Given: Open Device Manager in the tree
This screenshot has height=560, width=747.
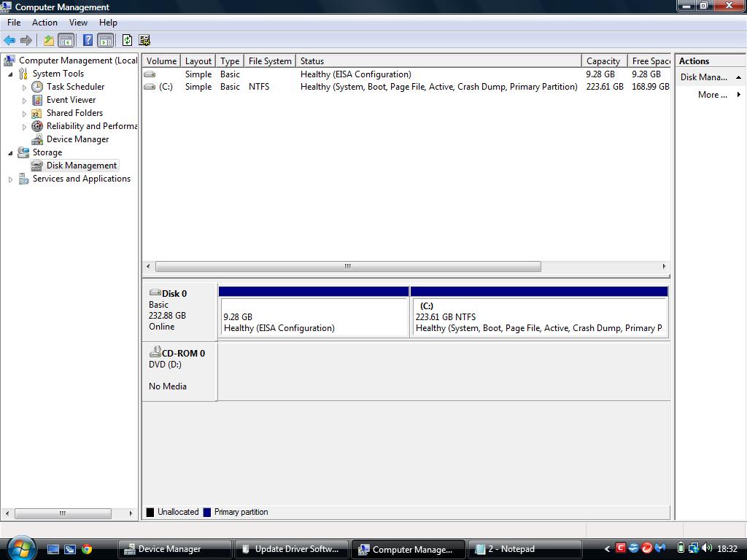Looking at the screenshot, I should pyautogui.click(x=77, y=139).
